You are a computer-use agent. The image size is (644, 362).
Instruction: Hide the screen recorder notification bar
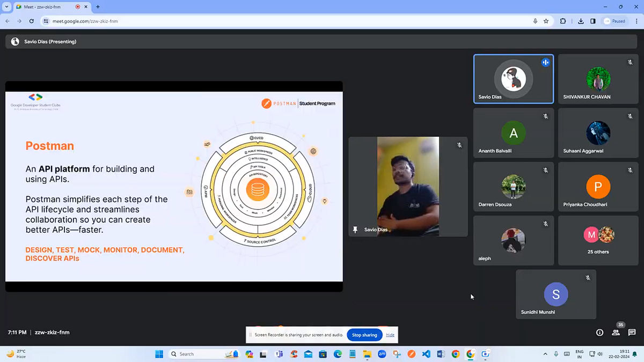point(390,335)
